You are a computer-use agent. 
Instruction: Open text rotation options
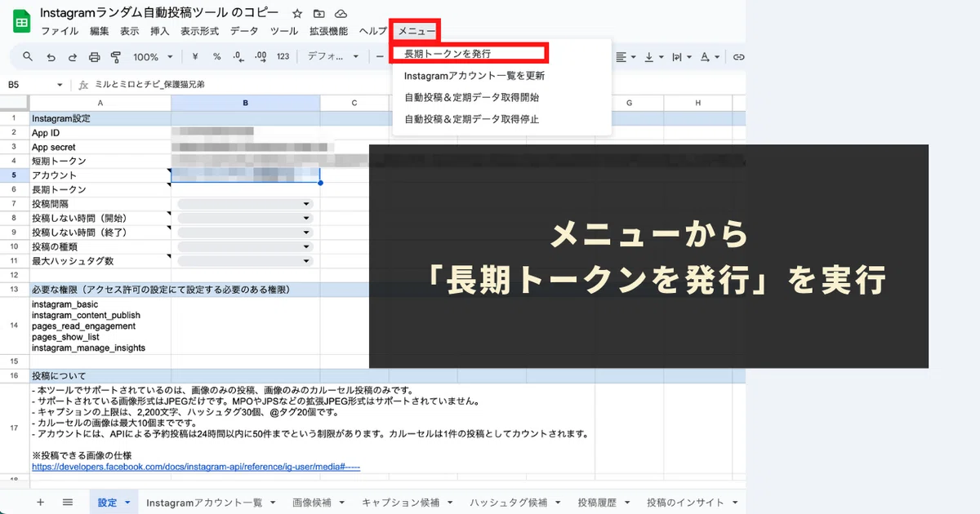click(x=682, y=57)
